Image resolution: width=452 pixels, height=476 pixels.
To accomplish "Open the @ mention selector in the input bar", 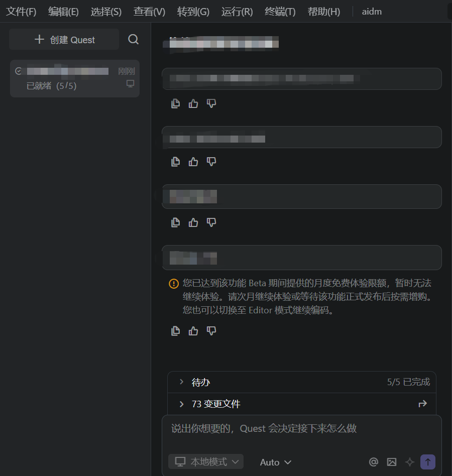I will pyautogui.click(x=374, y=461).
